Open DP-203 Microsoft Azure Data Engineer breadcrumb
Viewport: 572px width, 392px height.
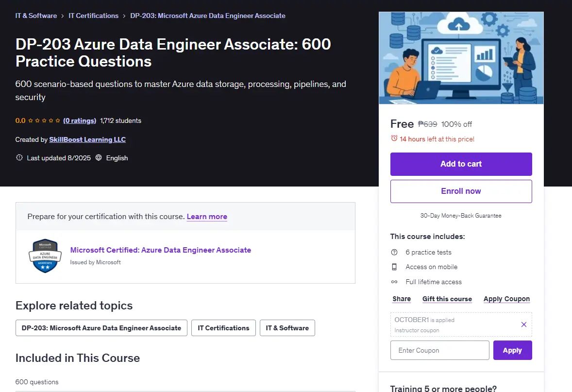tap(207, 16)
